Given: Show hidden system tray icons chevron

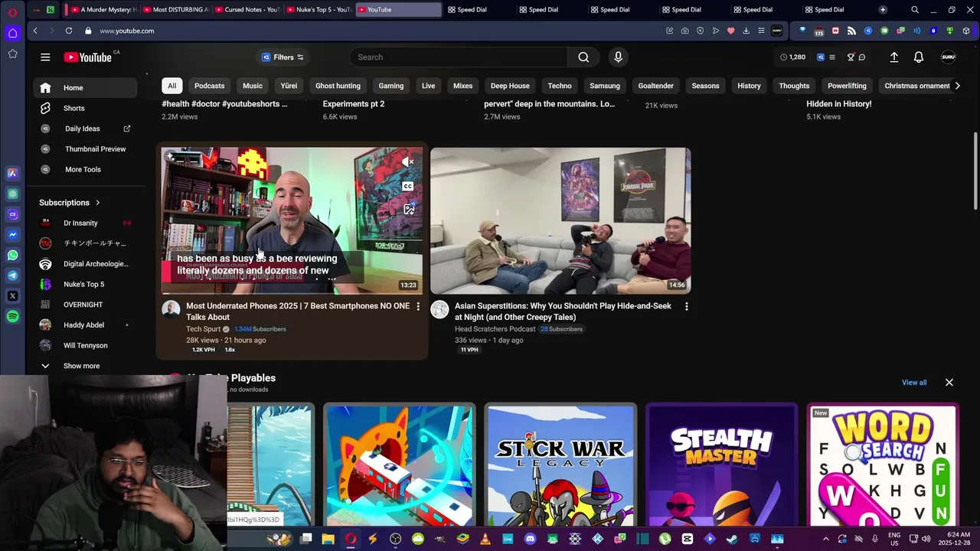Looking at the screenshot, I should tap(825, 539).
